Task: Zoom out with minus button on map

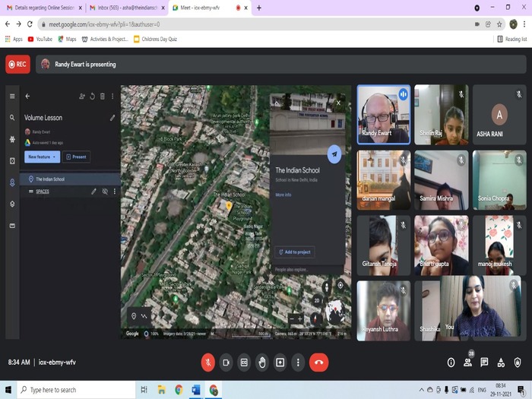Action: tap(292, 318)
